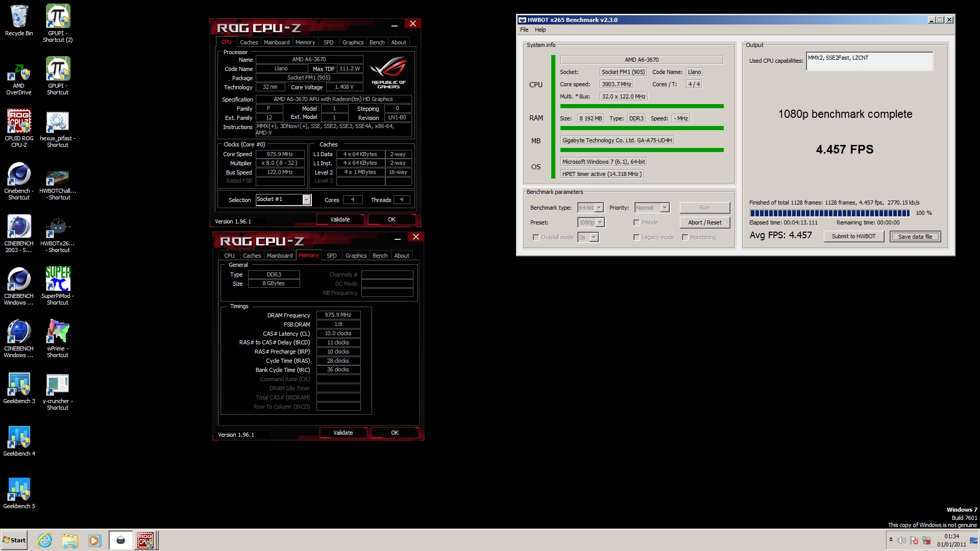The height and width of the screenshot is (551, 980).
Task: Expand the Preset 1080p dropdown
Action: pyautogui.click(x=600, y=222)
